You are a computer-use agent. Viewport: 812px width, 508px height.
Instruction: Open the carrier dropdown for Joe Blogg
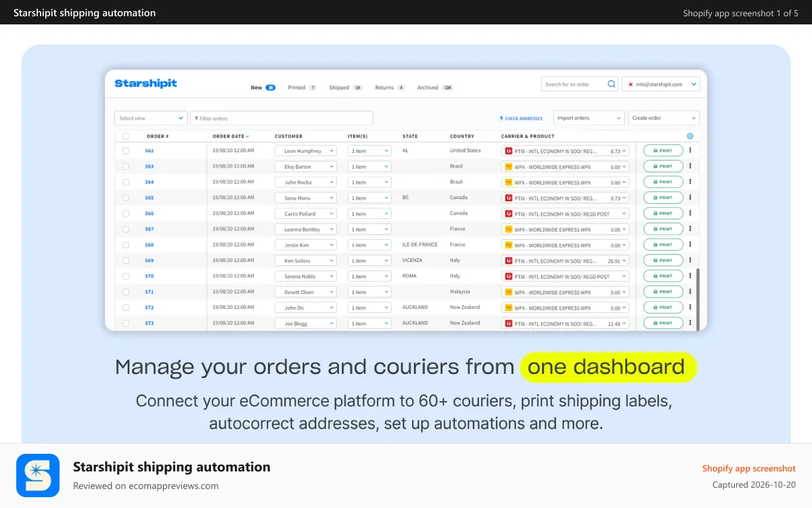tap(565, 324)
